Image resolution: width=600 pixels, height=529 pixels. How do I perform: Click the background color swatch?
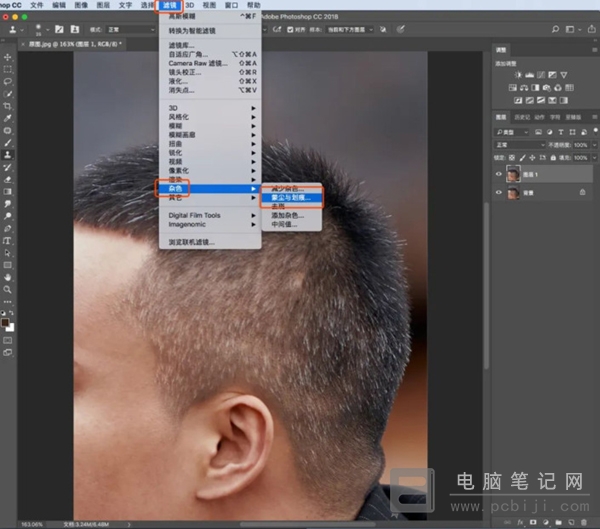11,328
